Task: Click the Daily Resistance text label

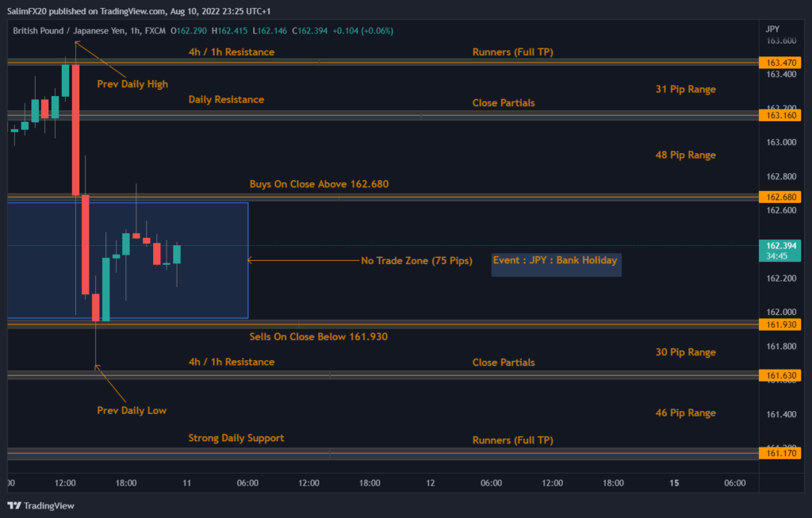Action: pos(226,100)
